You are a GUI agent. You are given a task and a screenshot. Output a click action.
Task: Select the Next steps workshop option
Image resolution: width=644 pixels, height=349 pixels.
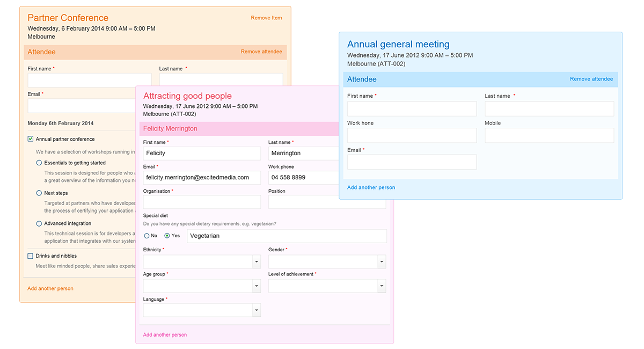39,193
